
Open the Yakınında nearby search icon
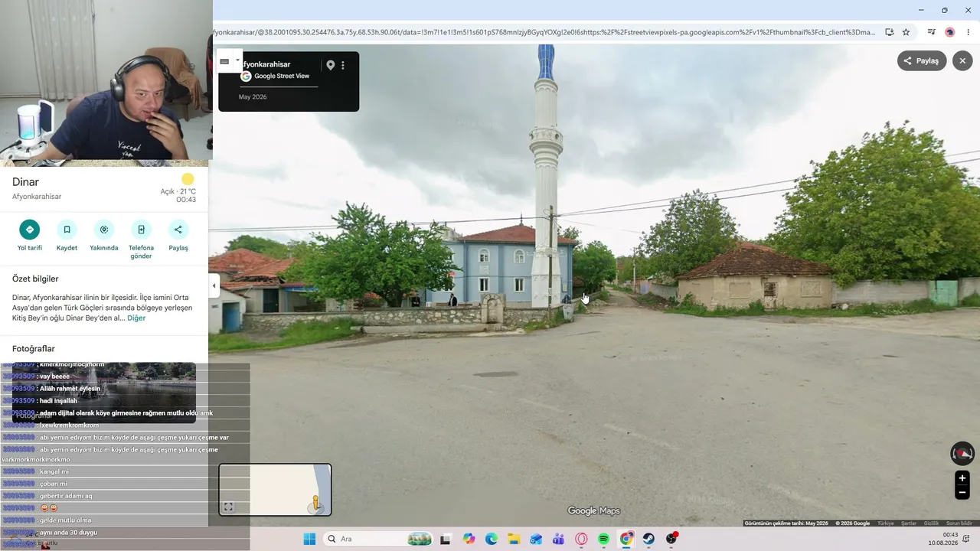pos(104,230)
